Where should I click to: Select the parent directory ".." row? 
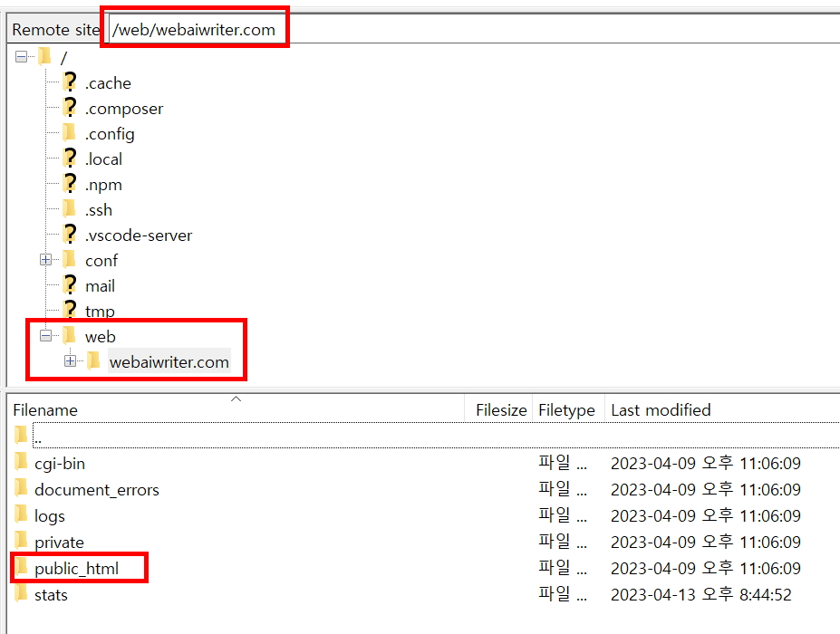pos(423,436)
